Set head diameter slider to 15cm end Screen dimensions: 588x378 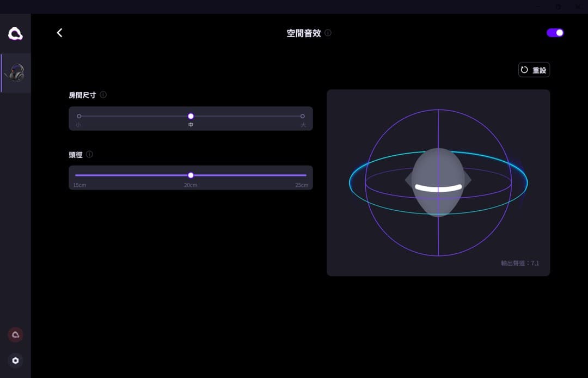(x=76, y=175)
